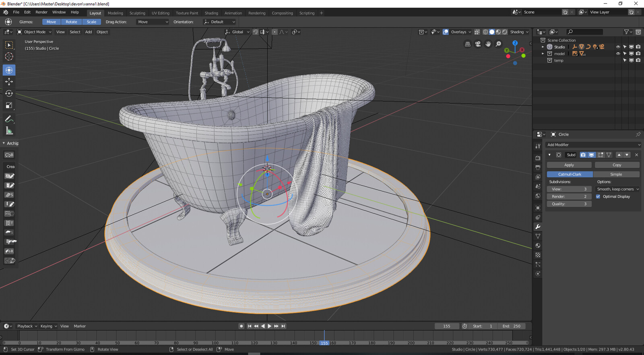The image size is (644, 355).
Task: Select the 3D Cursor tool
Action: tap(9, 57)
